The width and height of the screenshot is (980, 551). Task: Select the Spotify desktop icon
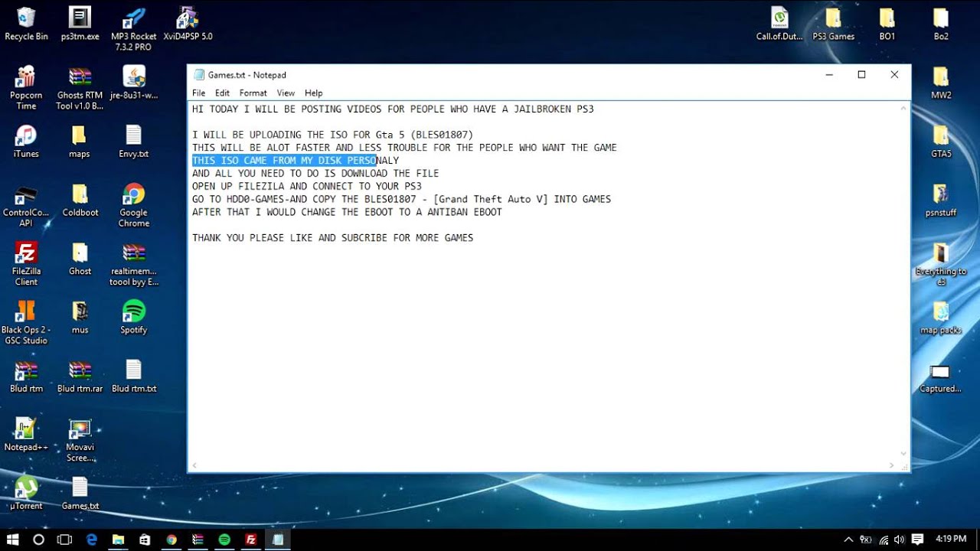pos(134,318)
